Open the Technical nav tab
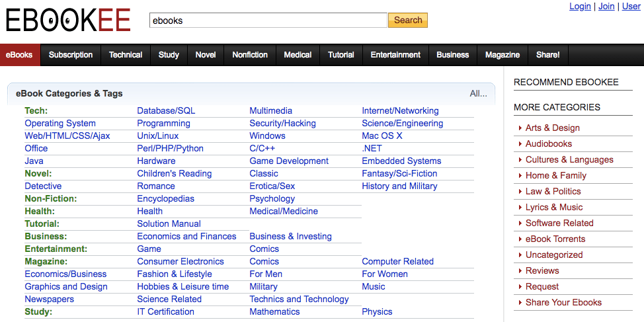This screenshot has width=644, height=322. (x=126, y=55)
